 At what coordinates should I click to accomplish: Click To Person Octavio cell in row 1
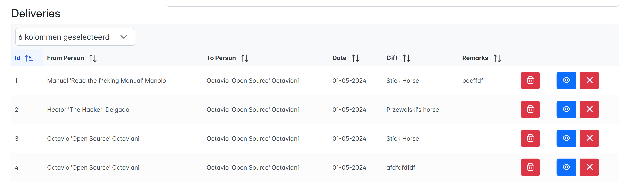[252, 81]
